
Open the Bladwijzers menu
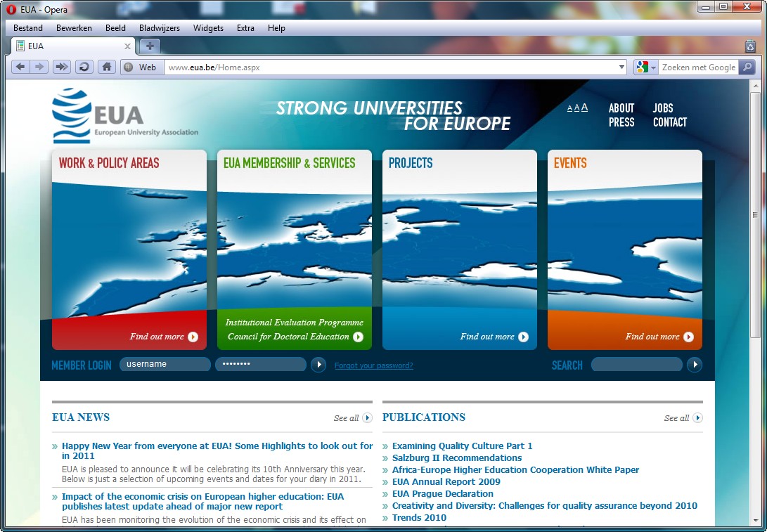click(x=159, y=28)
